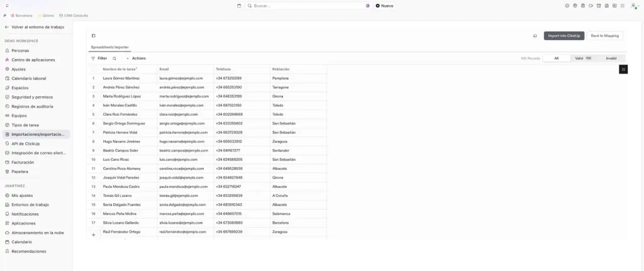Select cell Laura Gómez Martínez

coord(128,78)
